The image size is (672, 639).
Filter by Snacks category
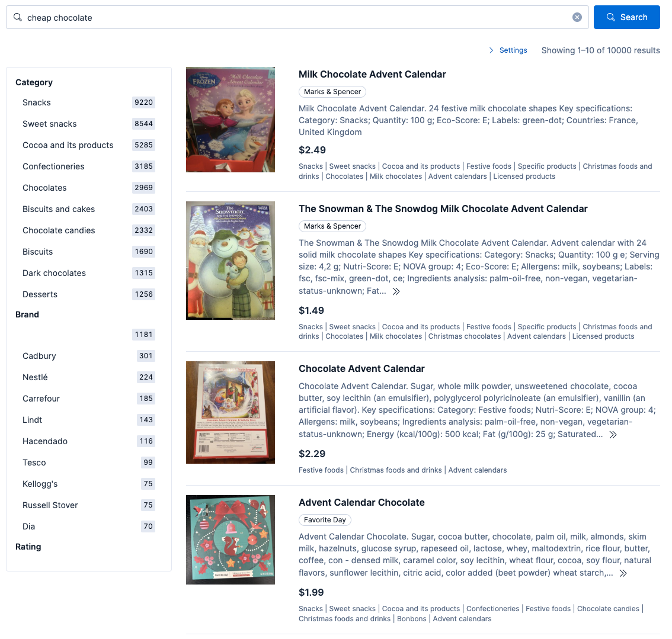(89, 102)
